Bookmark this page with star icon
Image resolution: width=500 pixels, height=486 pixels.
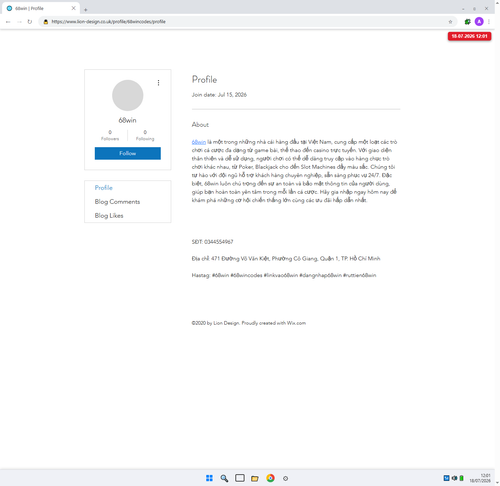pos(450,22)
